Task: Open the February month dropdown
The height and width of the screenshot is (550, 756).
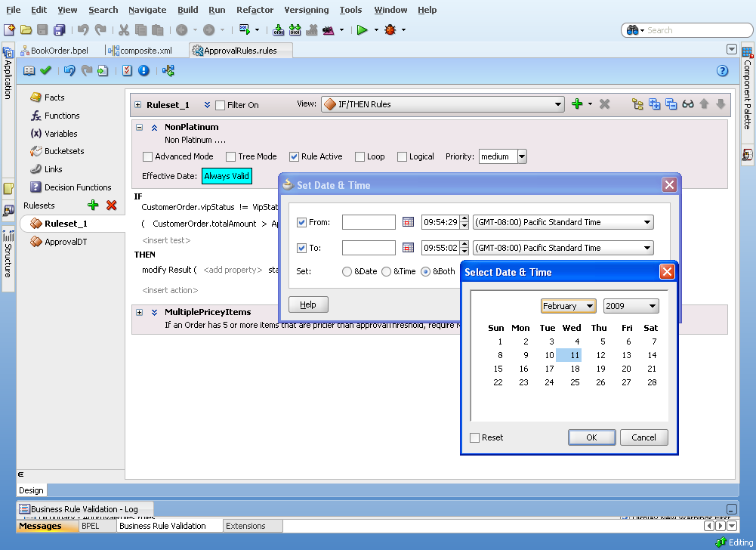Action: (x=569, y=306)
